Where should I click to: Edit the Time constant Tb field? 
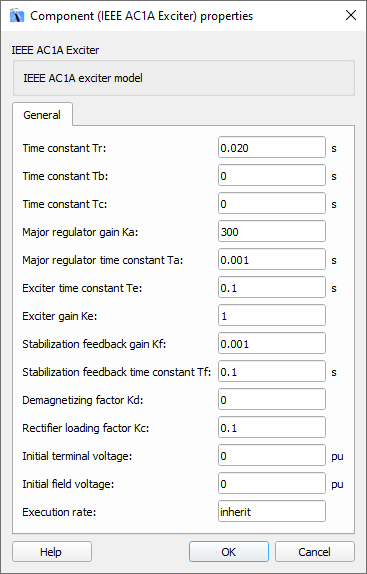coord(272,176)
